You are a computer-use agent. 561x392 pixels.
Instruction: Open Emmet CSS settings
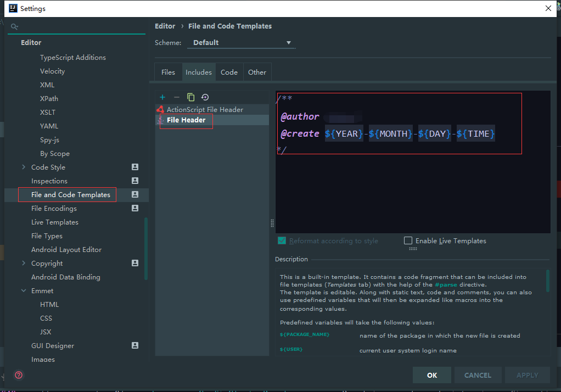click(46, 318)
